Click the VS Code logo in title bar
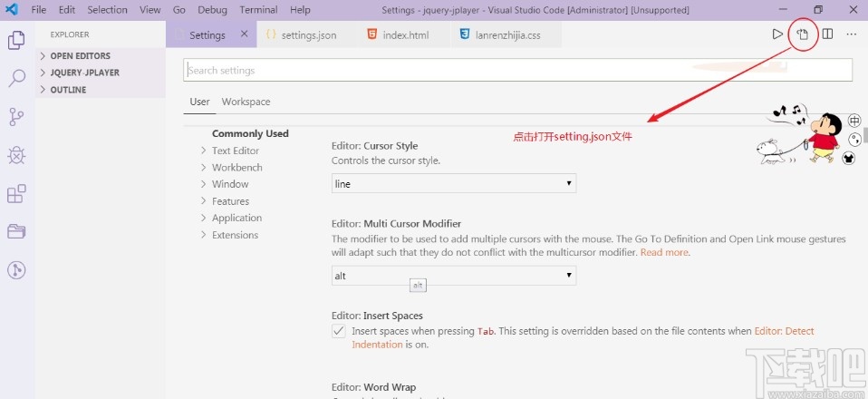The image size is (868, 399). click(11, 10)
